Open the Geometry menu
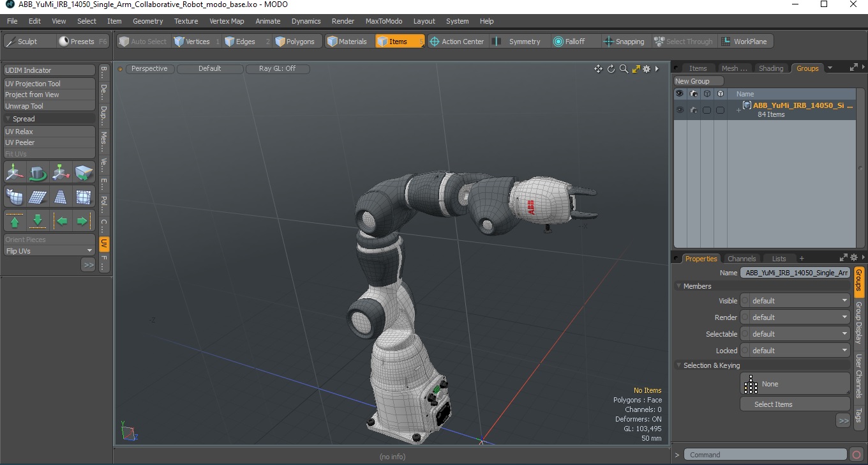This screenshot has height=465, width=868. [147, 21]
